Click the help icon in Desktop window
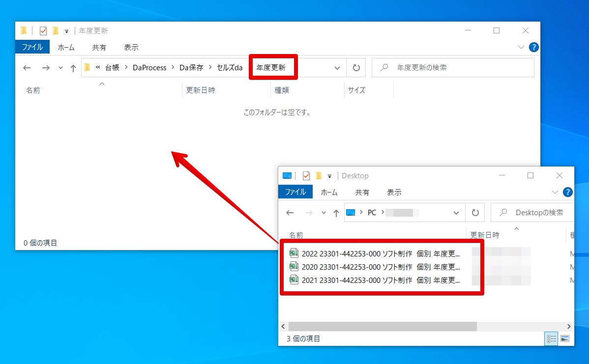The height and width of the screenshot is (364, 589). pos(567,192)
